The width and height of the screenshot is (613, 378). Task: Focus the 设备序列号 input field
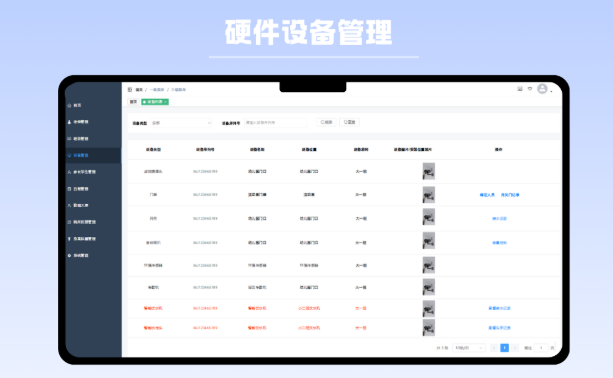275,123
